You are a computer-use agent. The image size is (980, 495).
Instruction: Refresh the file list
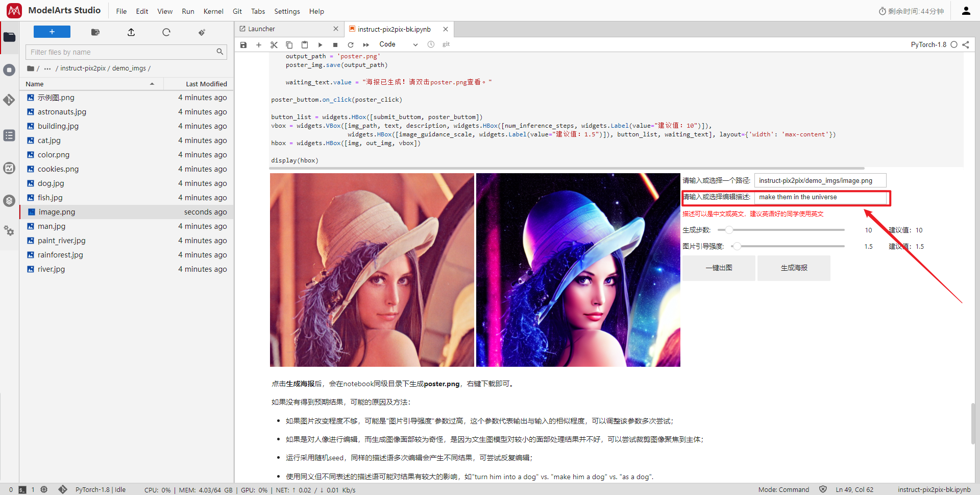[x=166, y=32]
